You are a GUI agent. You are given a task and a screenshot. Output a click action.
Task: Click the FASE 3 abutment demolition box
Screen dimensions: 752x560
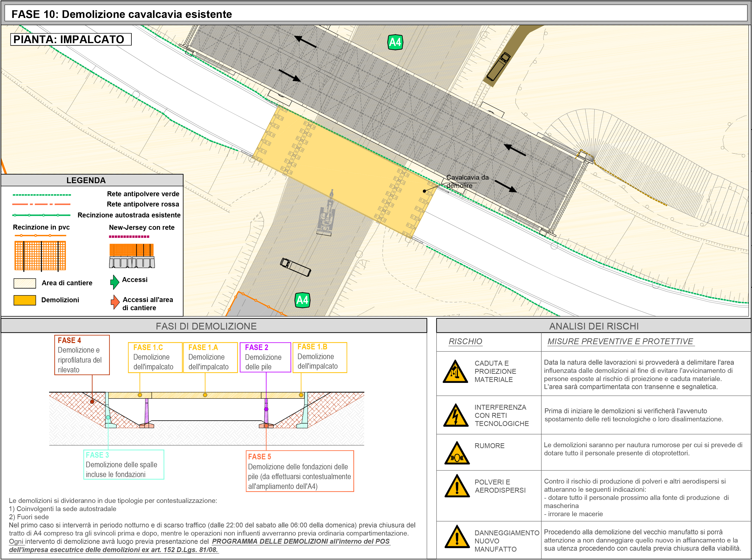(x=123, y=464)
